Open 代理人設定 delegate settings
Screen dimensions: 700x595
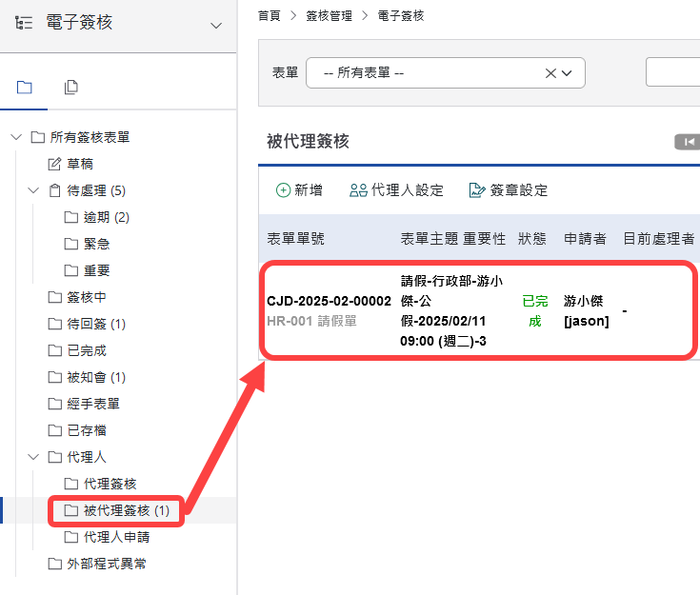[x=396, y=190]
